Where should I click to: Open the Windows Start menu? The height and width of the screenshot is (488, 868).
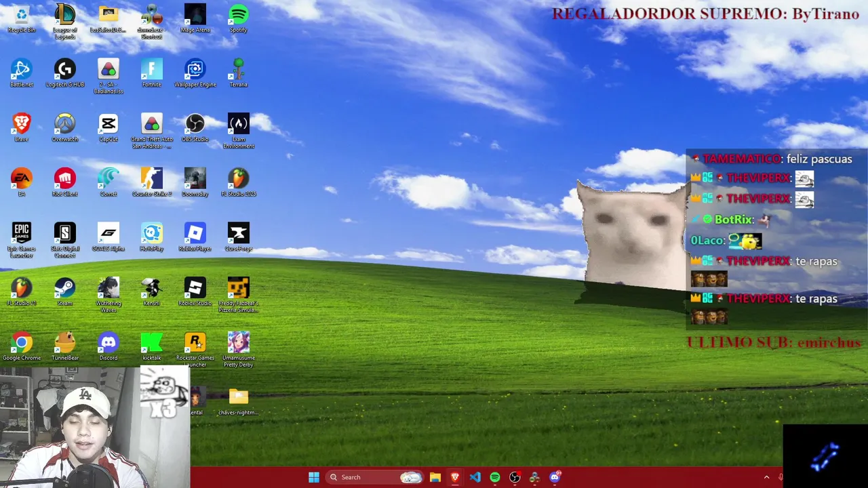(x=314, y=477)
